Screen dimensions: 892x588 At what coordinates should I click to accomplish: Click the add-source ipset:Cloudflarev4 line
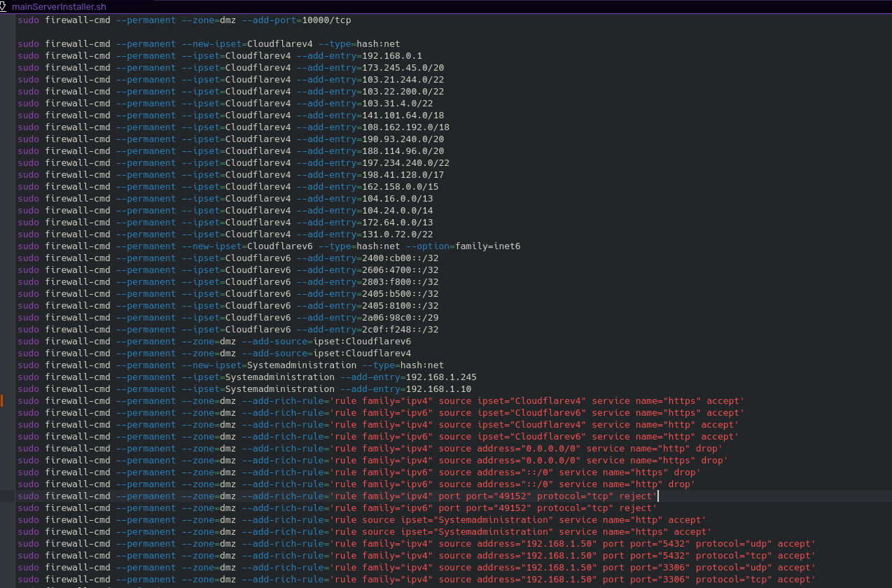click(214, 353)
